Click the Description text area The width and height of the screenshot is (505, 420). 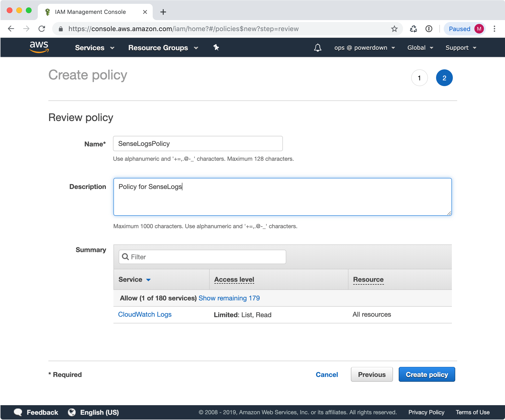click(x=282, y=197)
